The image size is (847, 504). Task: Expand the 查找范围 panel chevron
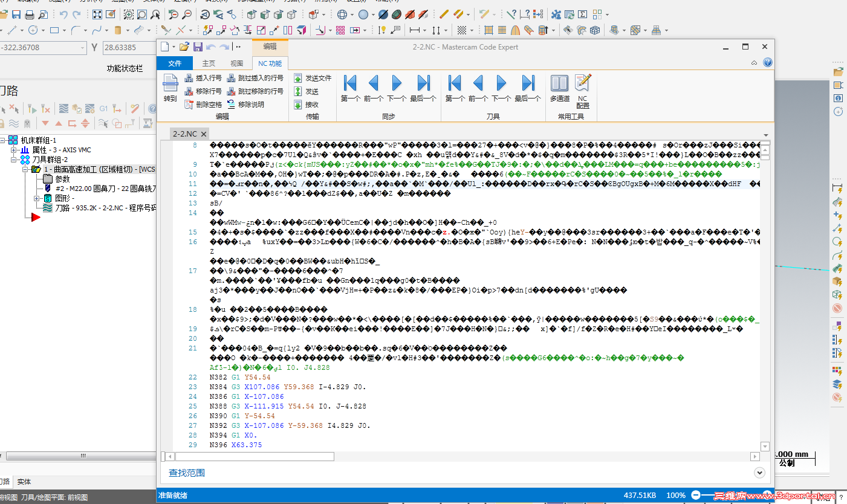pyautogui.click(x=760, y=473)
